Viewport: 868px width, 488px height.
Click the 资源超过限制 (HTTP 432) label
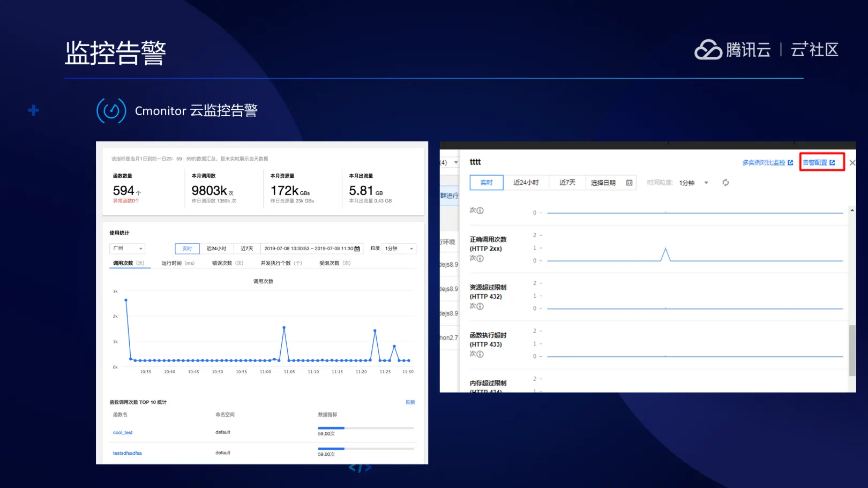pyautogui.click(x=488, y=291)
